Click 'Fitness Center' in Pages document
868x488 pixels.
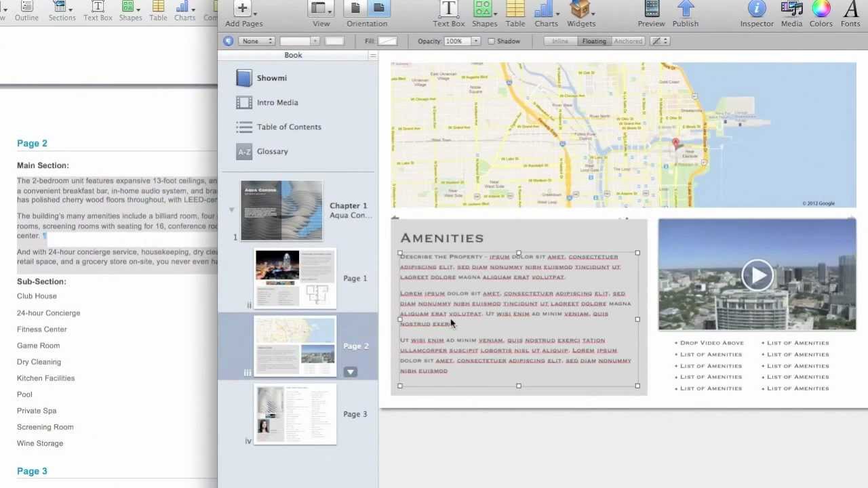point(41,329)
